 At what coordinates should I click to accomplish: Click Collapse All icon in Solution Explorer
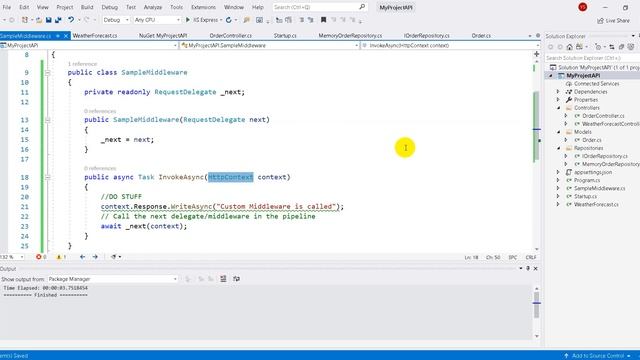tap(621, 47)
